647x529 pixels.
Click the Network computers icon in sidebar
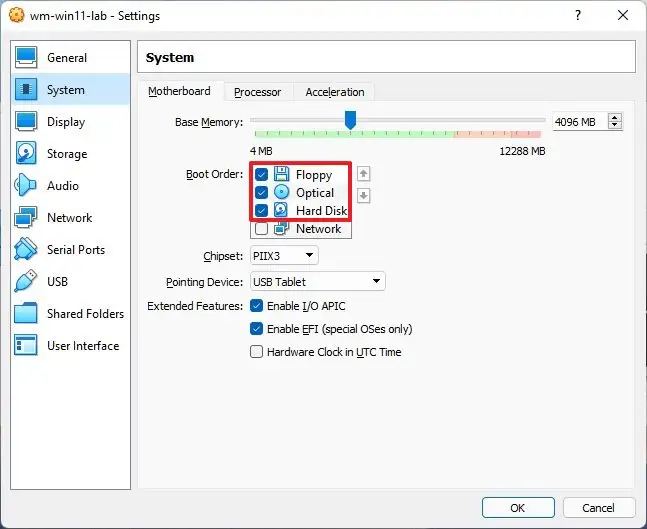tap(26, 217)
